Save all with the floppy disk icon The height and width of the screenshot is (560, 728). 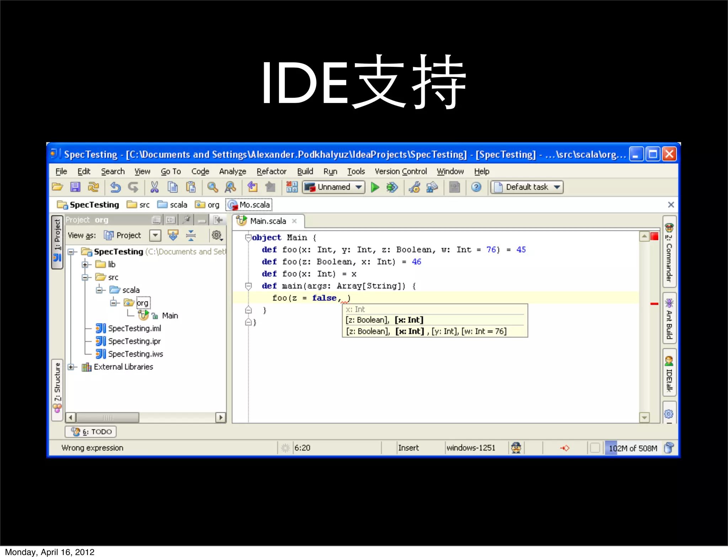pos(75,187)
